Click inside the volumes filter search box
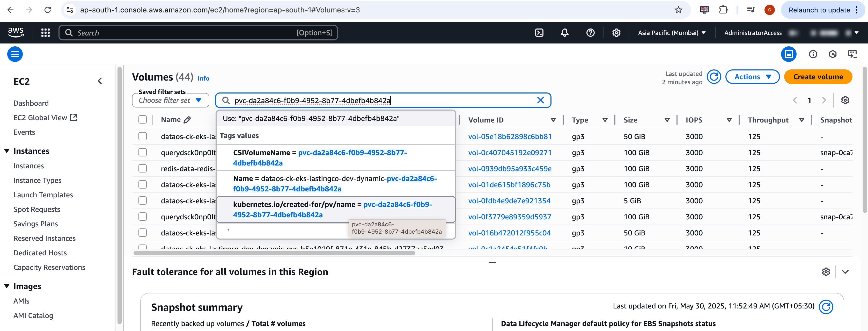The width and height of the screenshot is (868, 331). click(x=382, y=100)
